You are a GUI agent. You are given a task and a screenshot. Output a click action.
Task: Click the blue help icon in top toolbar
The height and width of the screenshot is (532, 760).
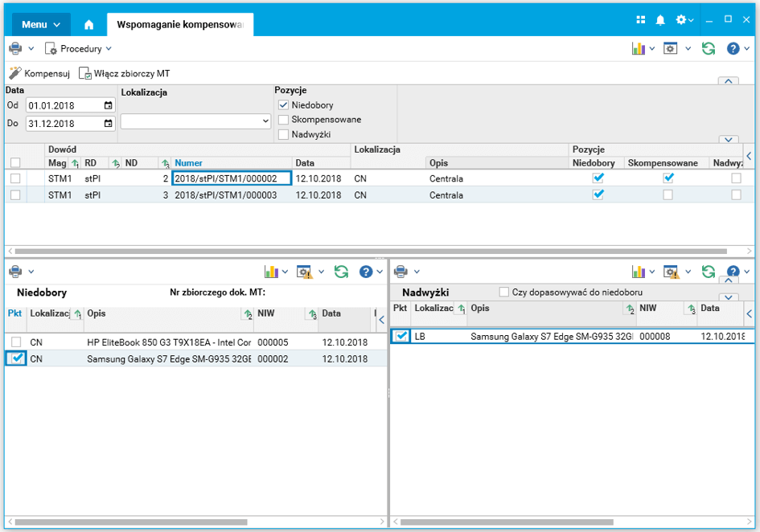[x=733, y=48]
